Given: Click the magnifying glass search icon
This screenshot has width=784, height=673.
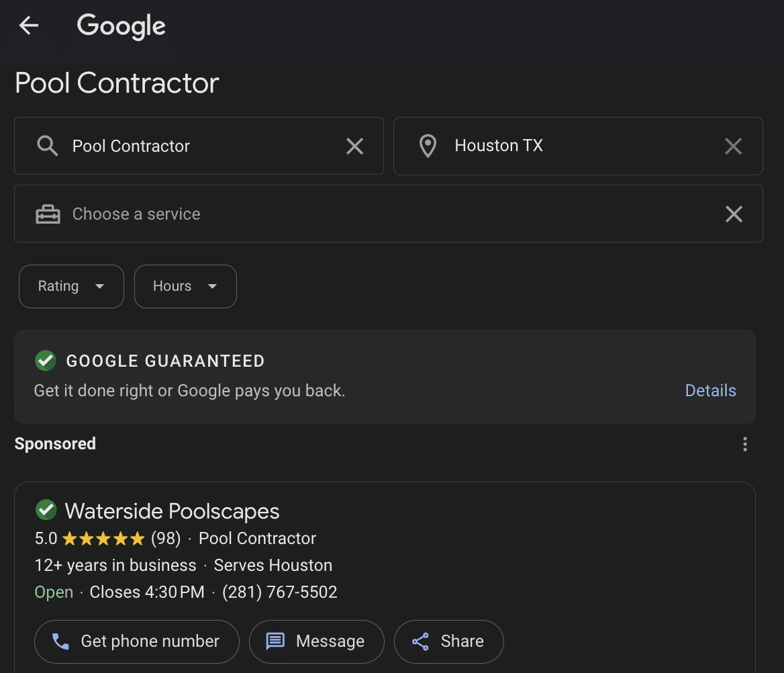Looking at the screenshot, I should point(48,146).
